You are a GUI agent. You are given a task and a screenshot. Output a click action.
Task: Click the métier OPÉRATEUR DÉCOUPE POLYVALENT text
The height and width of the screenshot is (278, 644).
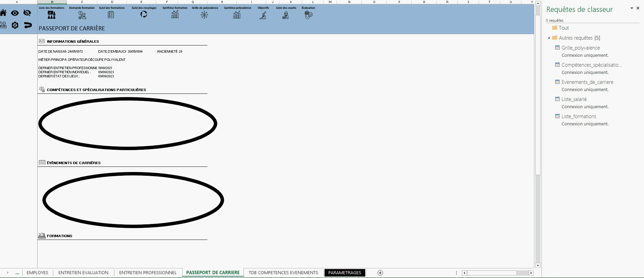(97, 60)
